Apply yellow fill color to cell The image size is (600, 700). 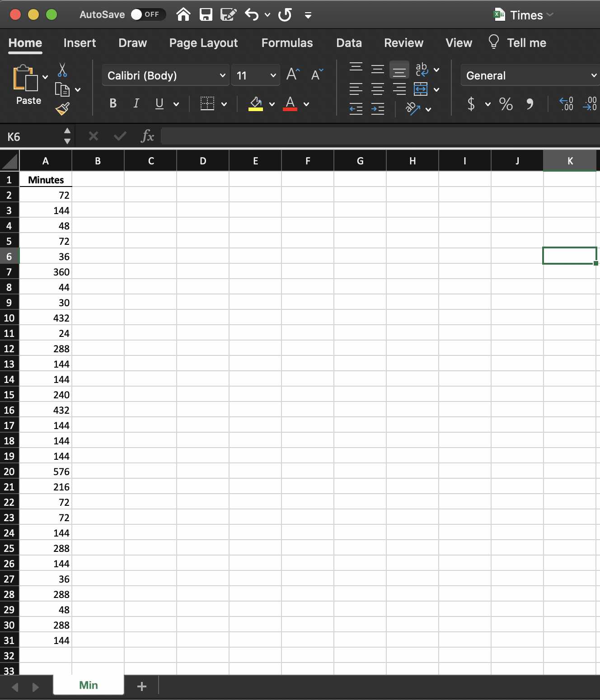(x=256, y=104)
